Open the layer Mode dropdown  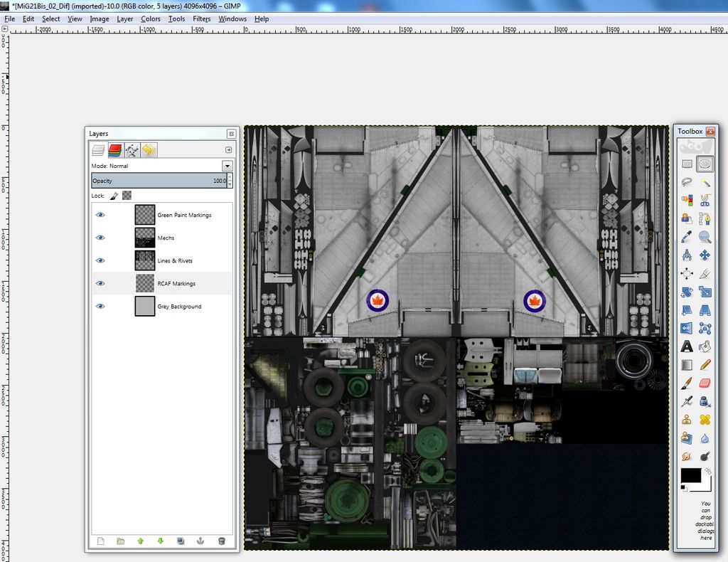227,166
